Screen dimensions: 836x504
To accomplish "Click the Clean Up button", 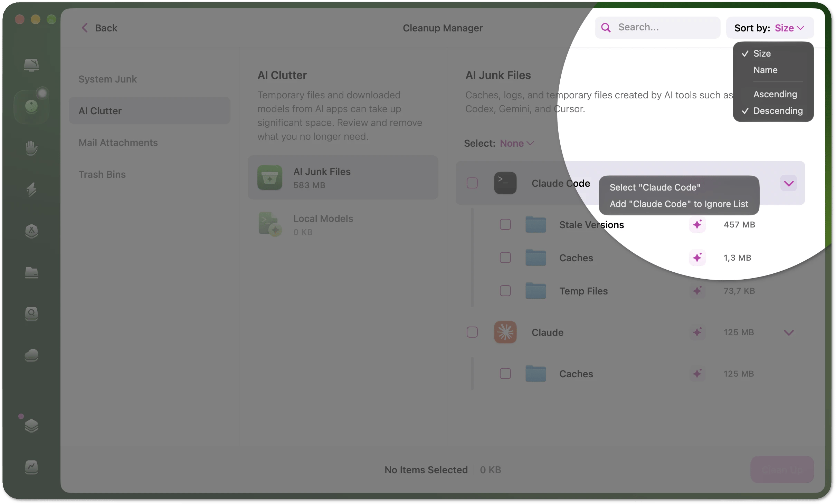I will pyautogui.click(x=782, y=469).
